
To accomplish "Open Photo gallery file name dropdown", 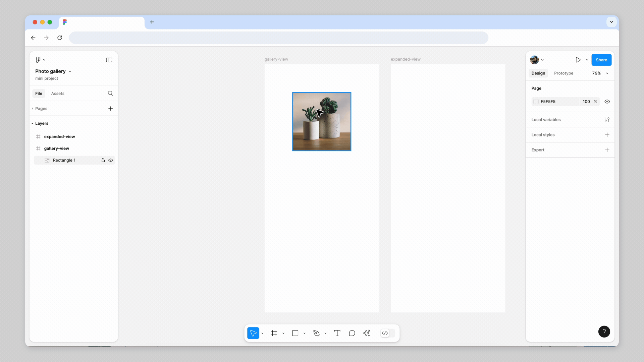I will 70,71.
